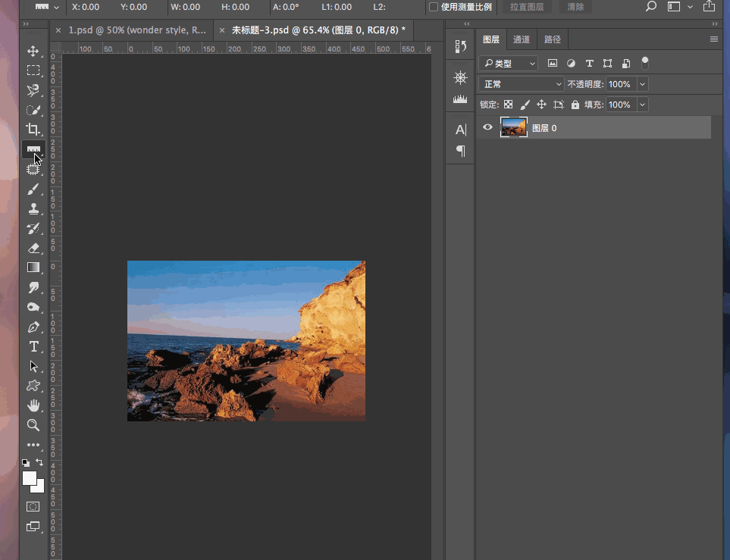The image size is (730, 560).
Task: Switch to the 通道 tab
Action: coord(522,40)
